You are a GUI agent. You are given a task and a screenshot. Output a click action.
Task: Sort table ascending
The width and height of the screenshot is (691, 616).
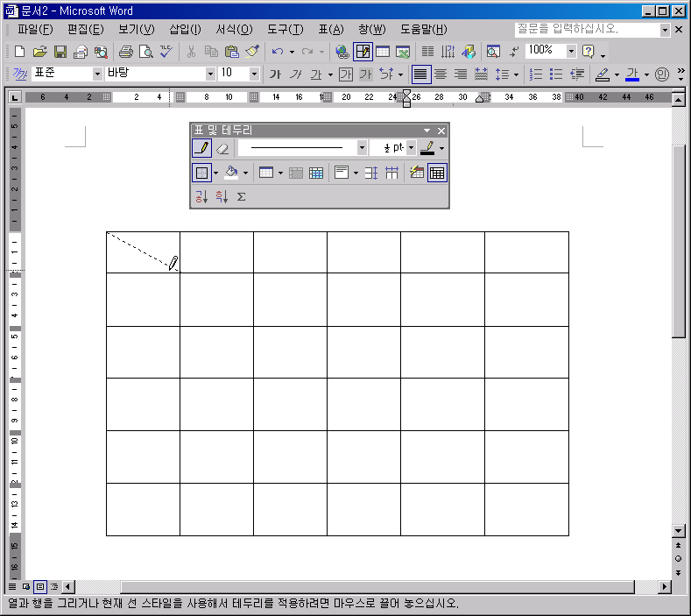tap(201, 196)
